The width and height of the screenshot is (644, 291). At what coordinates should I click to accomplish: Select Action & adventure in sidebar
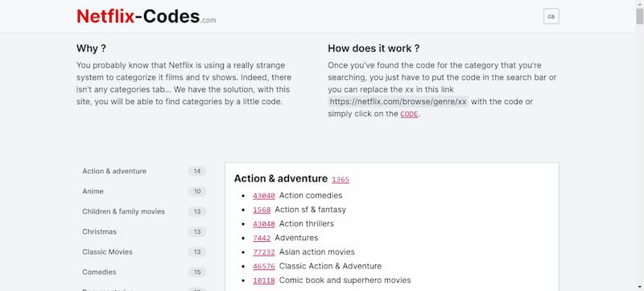point(144,172)
